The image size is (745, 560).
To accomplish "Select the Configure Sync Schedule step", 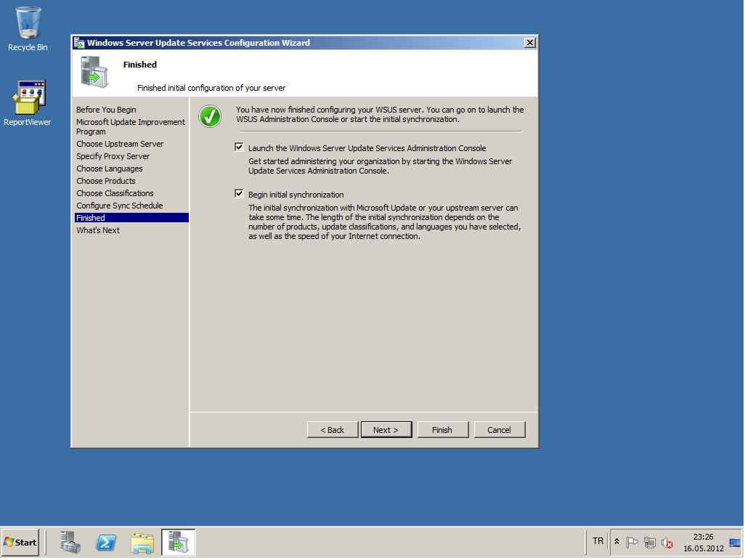I will pyautogui.click(x=120, y=206).
